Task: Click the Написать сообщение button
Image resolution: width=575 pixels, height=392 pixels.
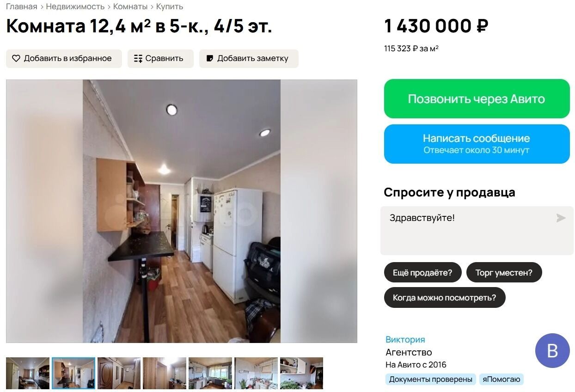Action: [x=477, y=144]
